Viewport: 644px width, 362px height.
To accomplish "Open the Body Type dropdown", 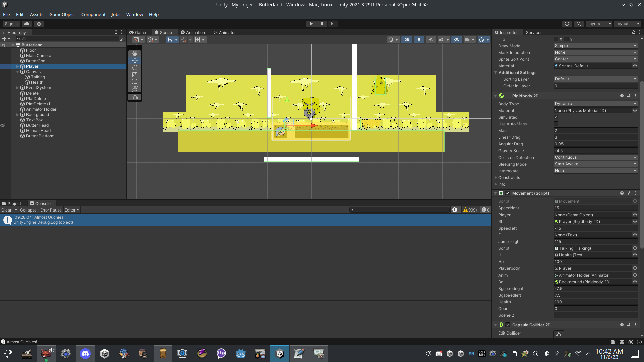I will (x=595, y=104).
